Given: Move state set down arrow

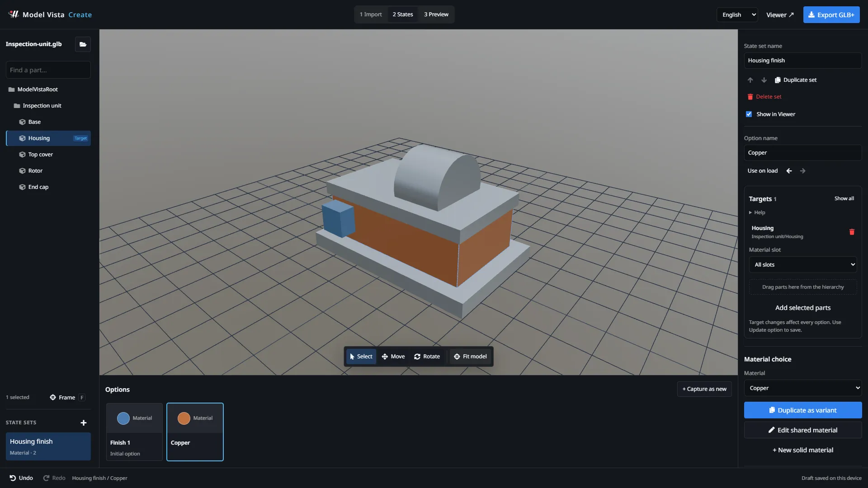Looking at the screenshot, I should click(764, 80).
